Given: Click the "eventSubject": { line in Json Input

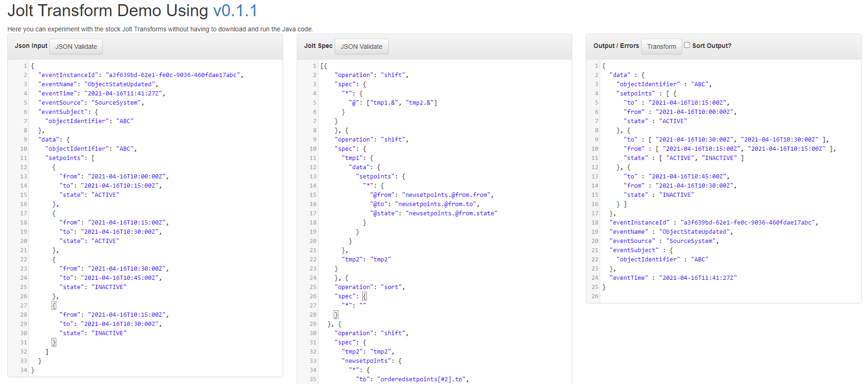Looking at the screenshot, I should (x=68, y=112).
